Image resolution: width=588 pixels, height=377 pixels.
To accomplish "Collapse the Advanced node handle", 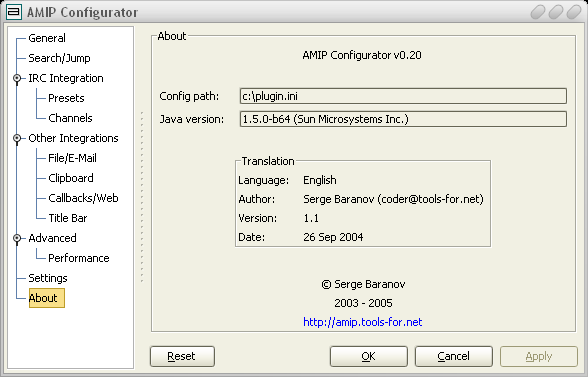I will (17, 238).
